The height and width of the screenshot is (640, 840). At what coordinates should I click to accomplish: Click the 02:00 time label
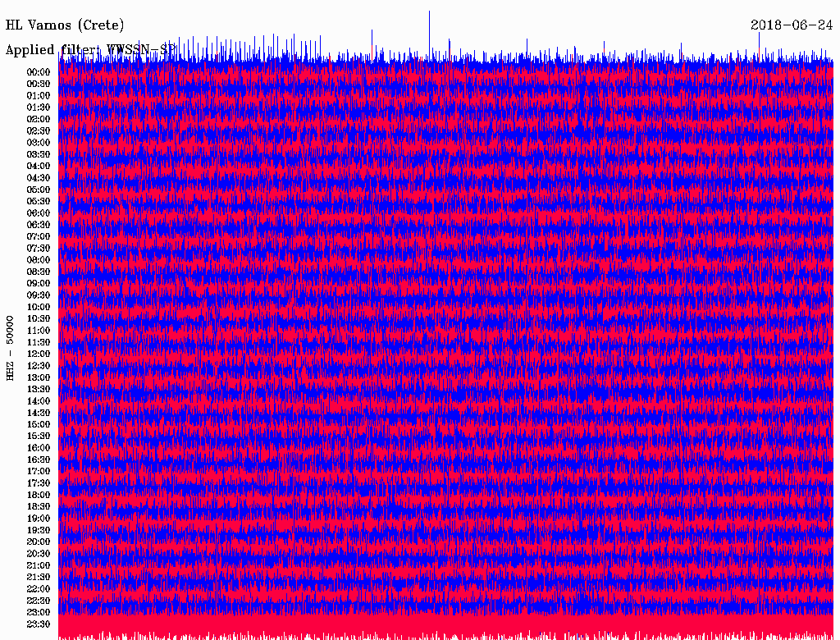point(39,120)
